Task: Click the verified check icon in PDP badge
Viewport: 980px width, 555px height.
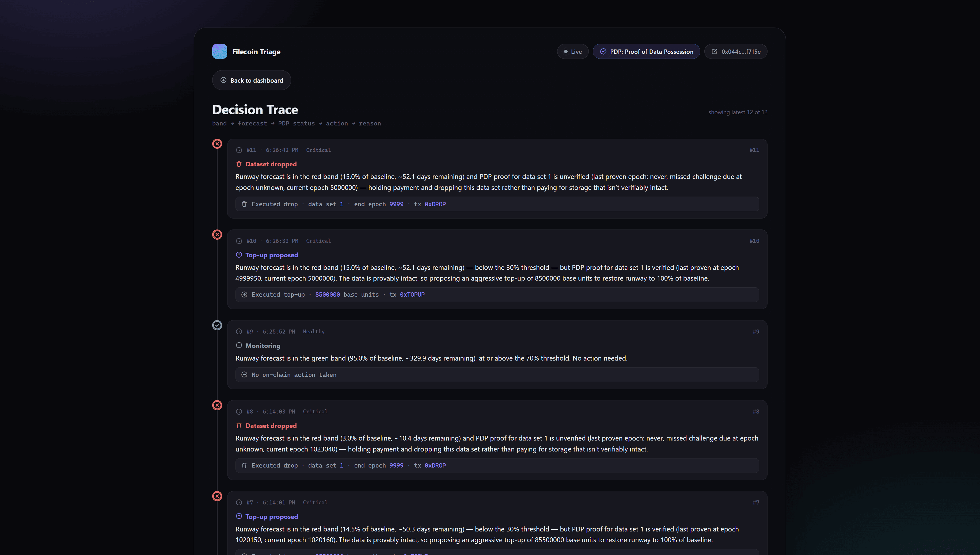Action: (603, 51)
